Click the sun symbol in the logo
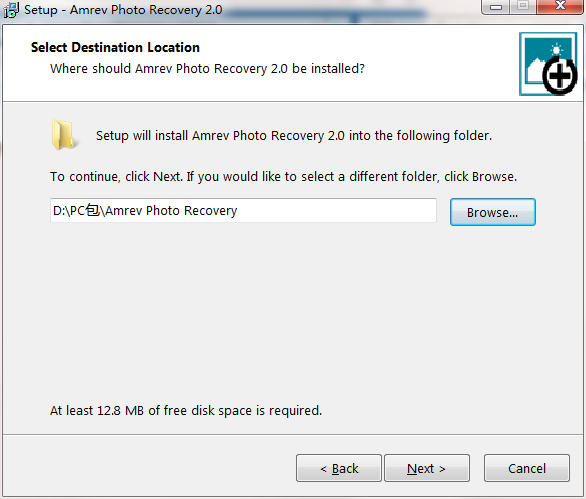This screenshot has width=586, height=499. point(556,49)
